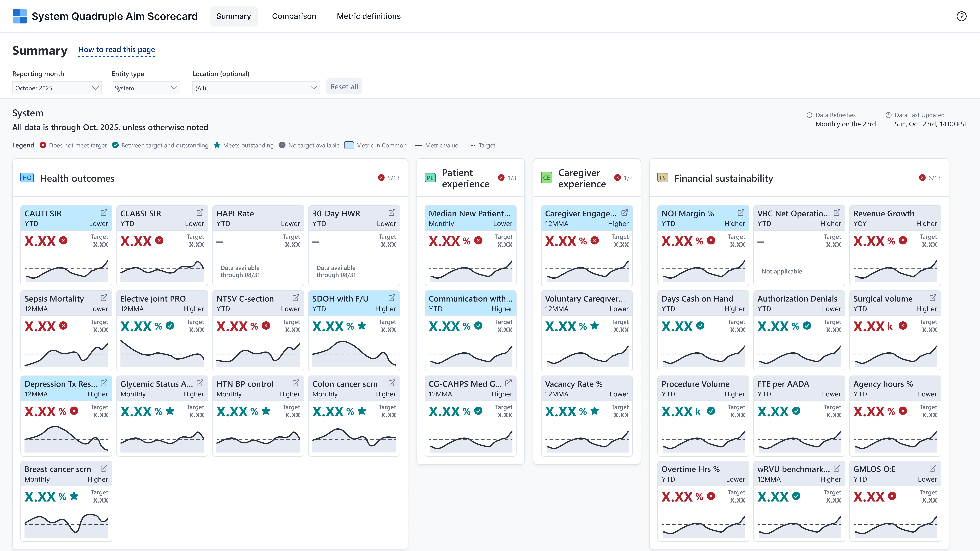Screen dimensions: 980x551
Task: Open NOI Margin % external link icon
Action: 741,213
